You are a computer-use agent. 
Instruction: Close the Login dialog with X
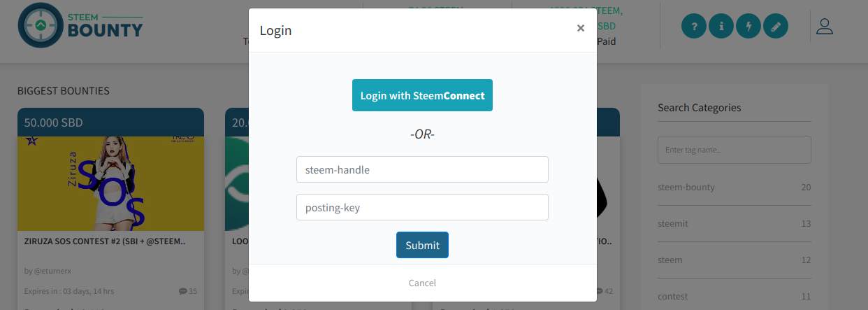pos(581,28)
